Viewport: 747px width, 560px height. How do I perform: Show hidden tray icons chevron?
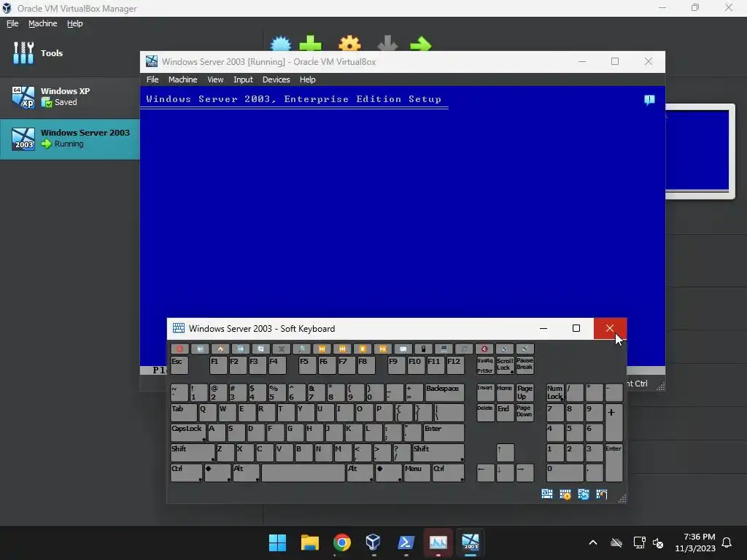click(x=593, y=542)
